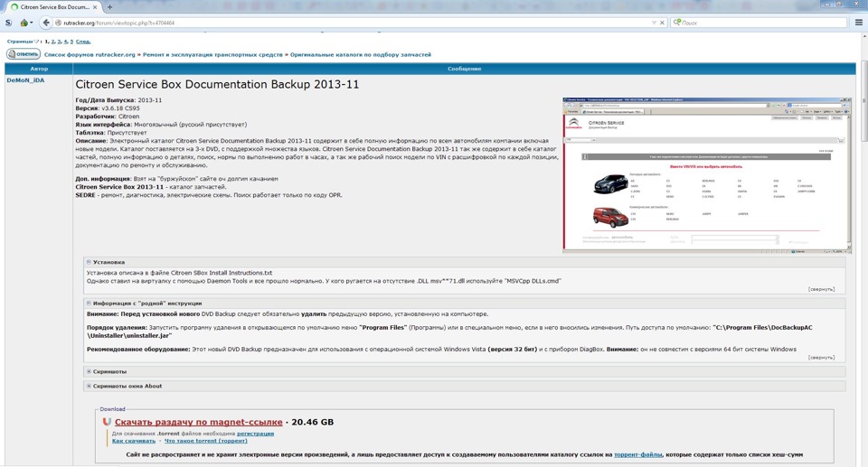Open the DeMoN_iDA author profile
Viewport: 868px width, 467px height.
point(25,80)
